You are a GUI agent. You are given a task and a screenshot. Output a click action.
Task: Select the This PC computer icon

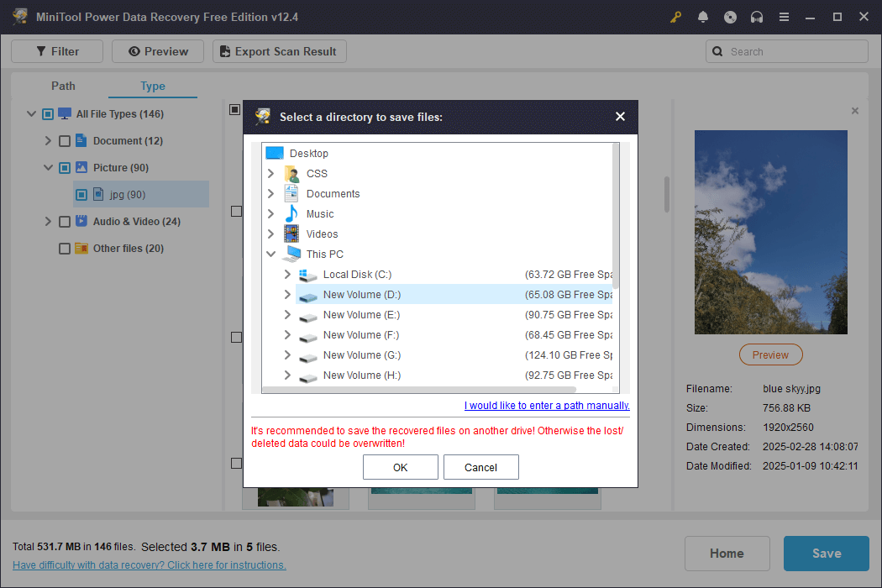tap(291, 255)
